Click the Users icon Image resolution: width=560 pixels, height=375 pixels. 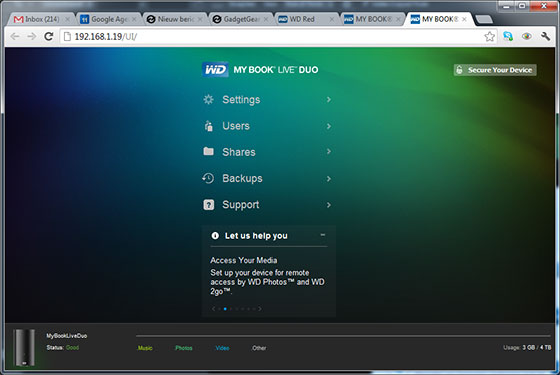(209, 126)
